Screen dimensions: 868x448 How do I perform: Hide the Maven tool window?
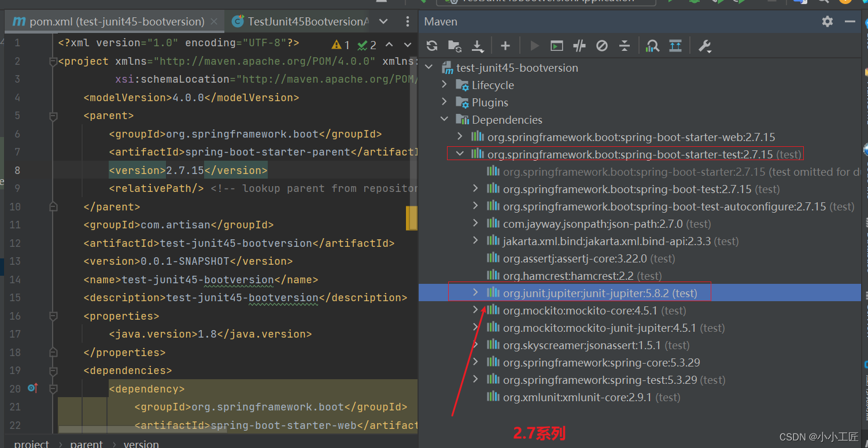click(x=849, y=21)
